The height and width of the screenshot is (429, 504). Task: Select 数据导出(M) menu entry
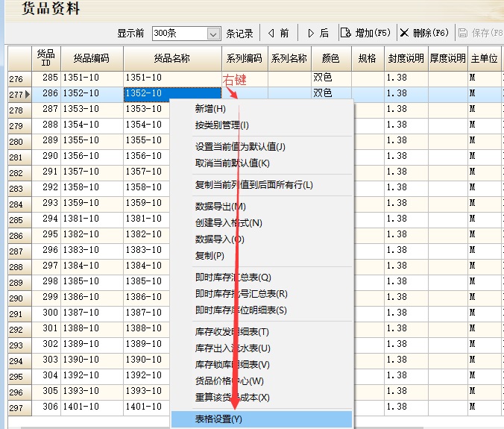pos(220,207)
